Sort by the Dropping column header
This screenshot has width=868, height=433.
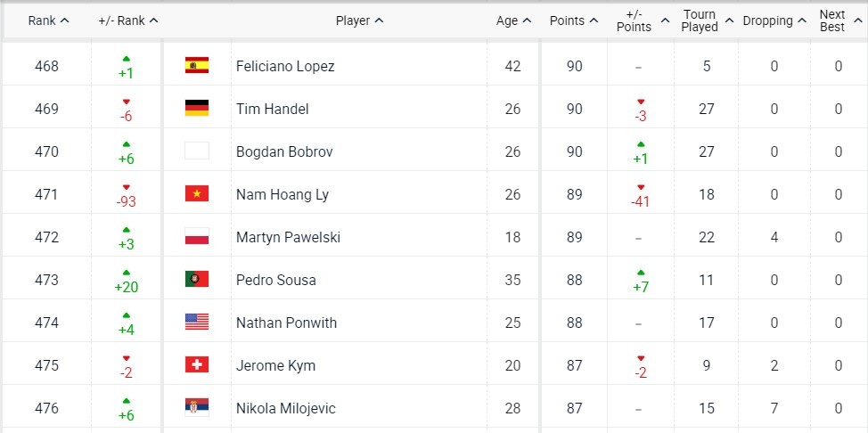[x=774, y=20]
